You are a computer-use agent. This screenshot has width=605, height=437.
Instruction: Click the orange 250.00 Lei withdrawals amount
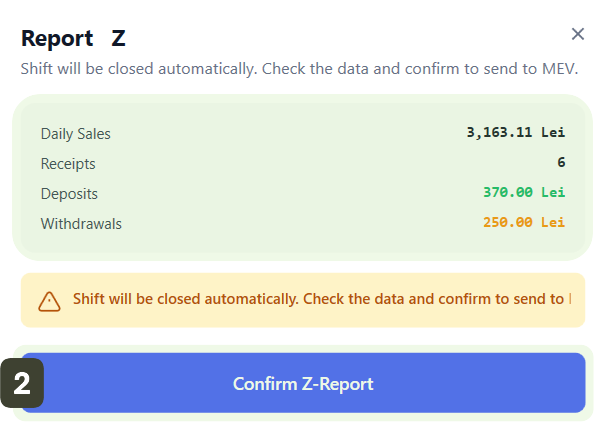[x=523, y=222]
